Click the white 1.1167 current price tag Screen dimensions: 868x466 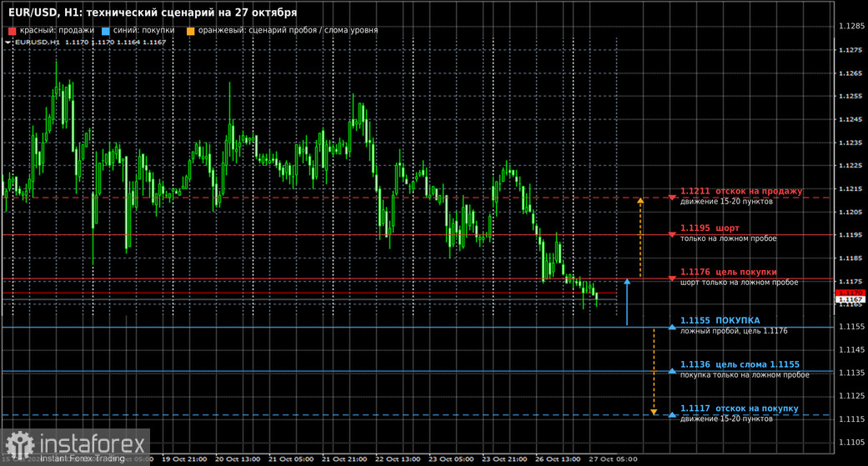click(850, 299)
